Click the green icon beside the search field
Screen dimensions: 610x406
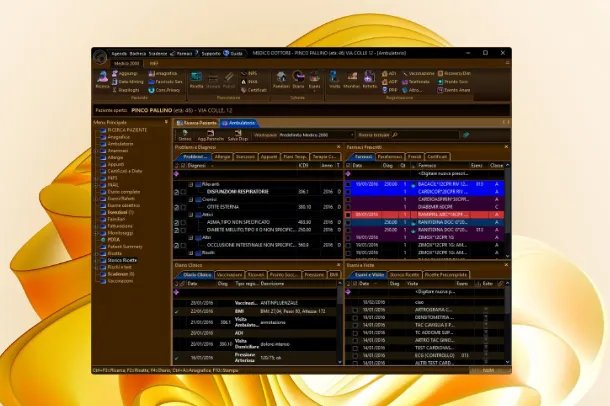tap(466, 135)
